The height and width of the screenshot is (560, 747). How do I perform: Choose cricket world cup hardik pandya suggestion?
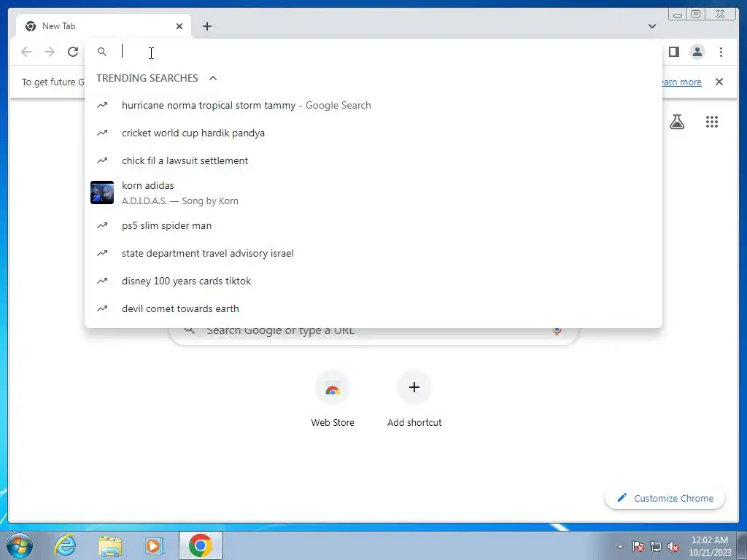coord(373,133)
